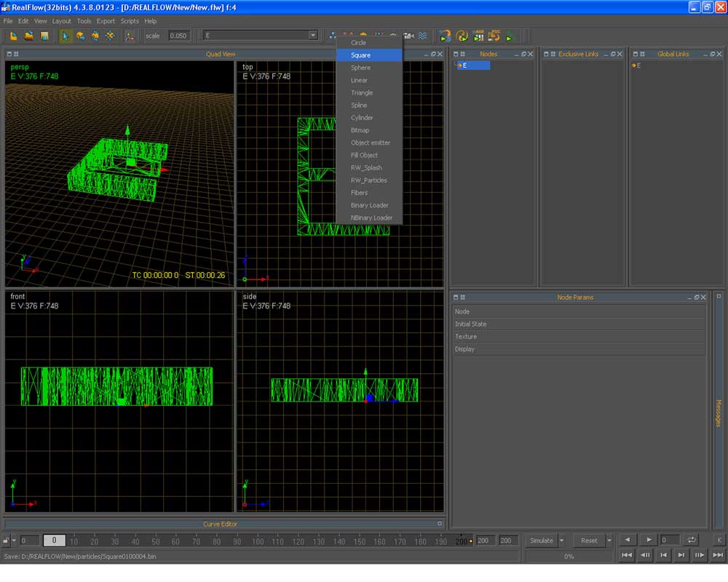Image resolution: width=728 pixels, height=582 pixels.
Task: Open the Layout menu
Action: pyautogui.click(x=62, y=21)
